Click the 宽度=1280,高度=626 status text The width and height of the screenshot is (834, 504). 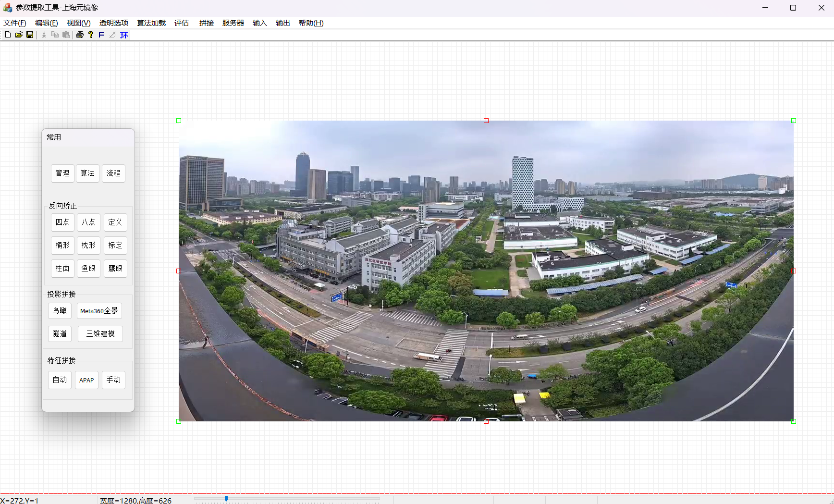[x=135, y=501]
